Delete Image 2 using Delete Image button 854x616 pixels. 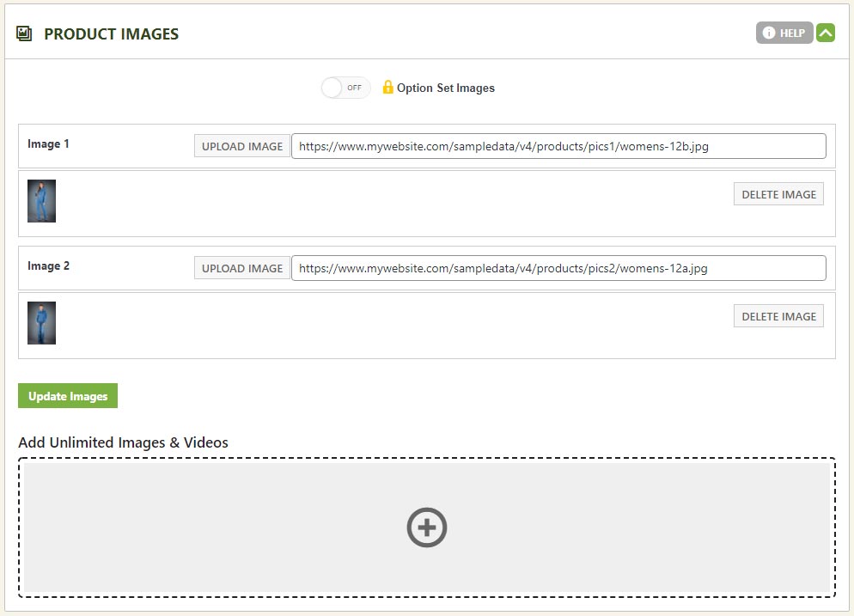(x=778, y=316)
